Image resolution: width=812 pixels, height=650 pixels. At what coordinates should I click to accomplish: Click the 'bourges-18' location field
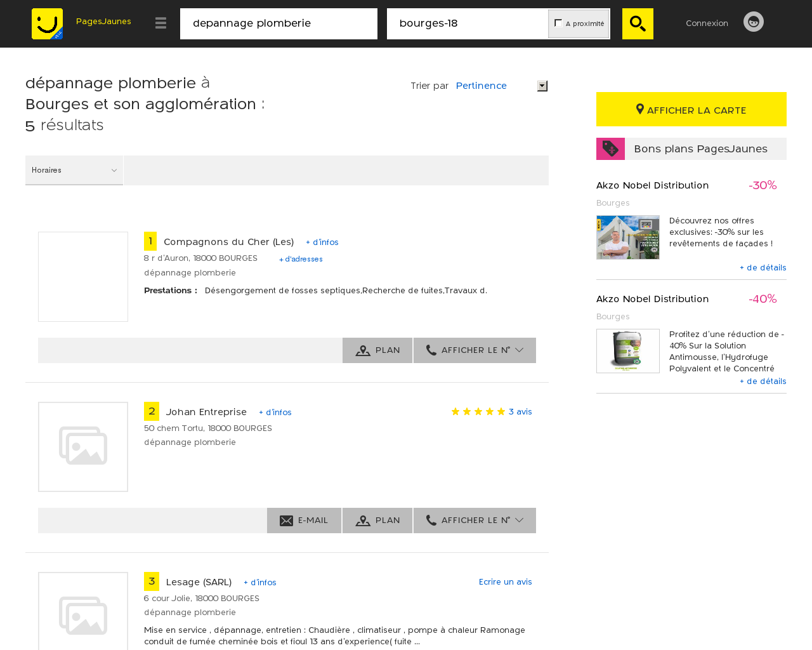468,23
